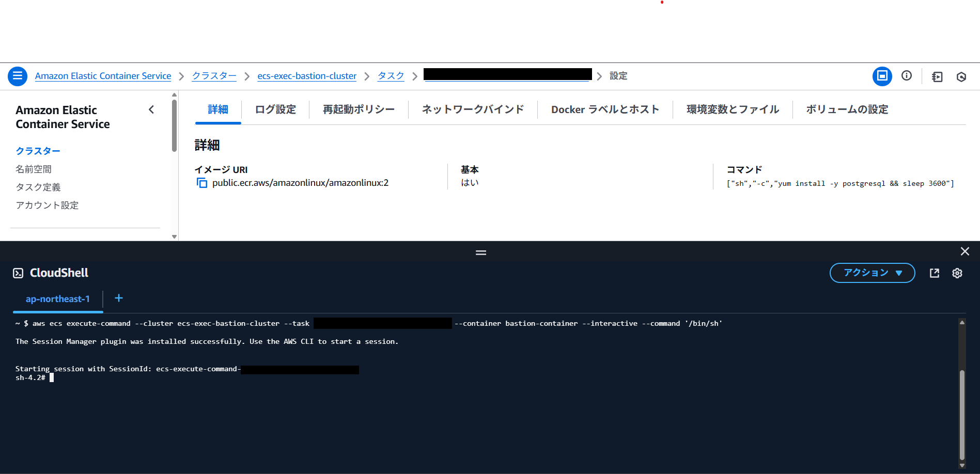
Task: Switch to the ログ設定 tab
Action: pyautogui.click(x=275, y=109)
